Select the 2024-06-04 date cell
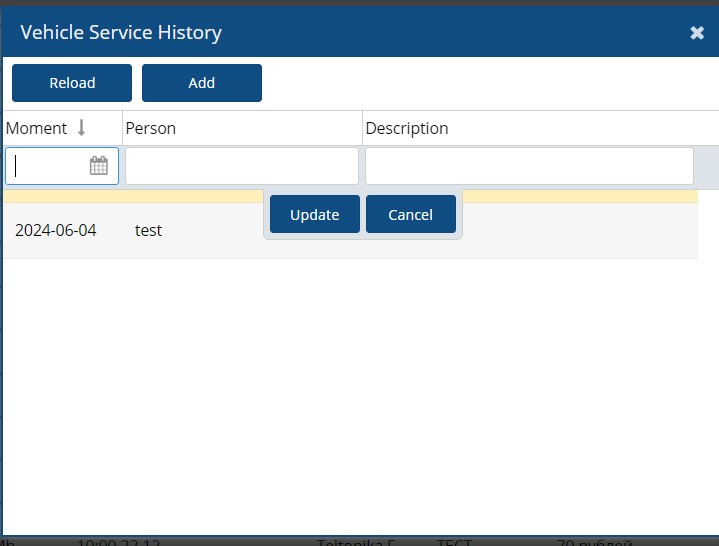 pos(56,231)
